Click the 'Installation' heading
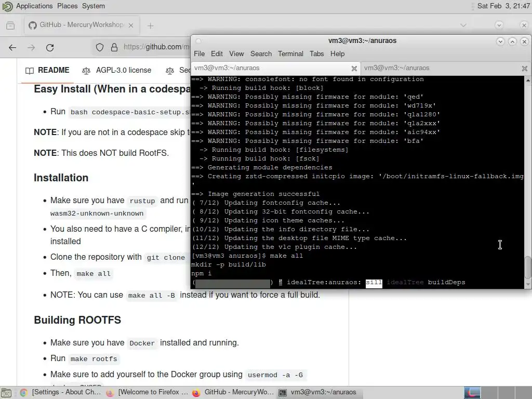This screenshot has height=399, width=532. pyautogui.click(x=61, y=178)
